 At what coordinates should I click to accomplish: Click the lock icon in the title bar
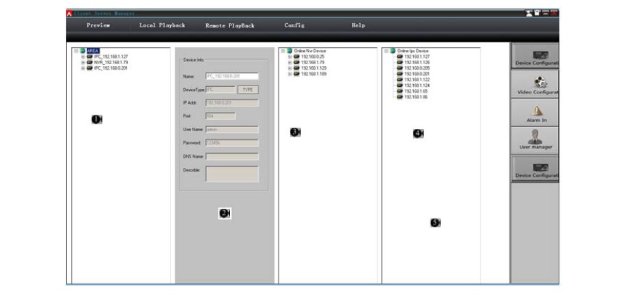click(x=537, y=13)
